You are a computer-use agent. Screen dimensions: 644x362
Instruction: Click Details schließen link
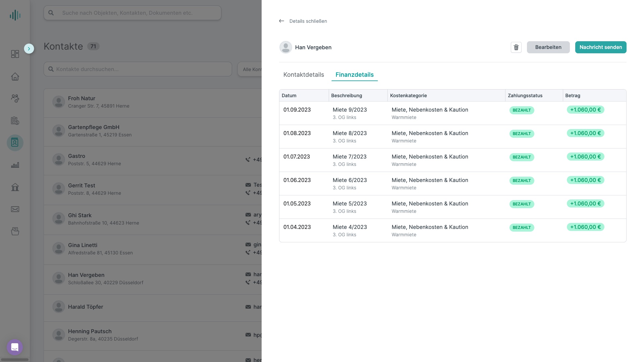pyautogui.click(x=308, y=21)
